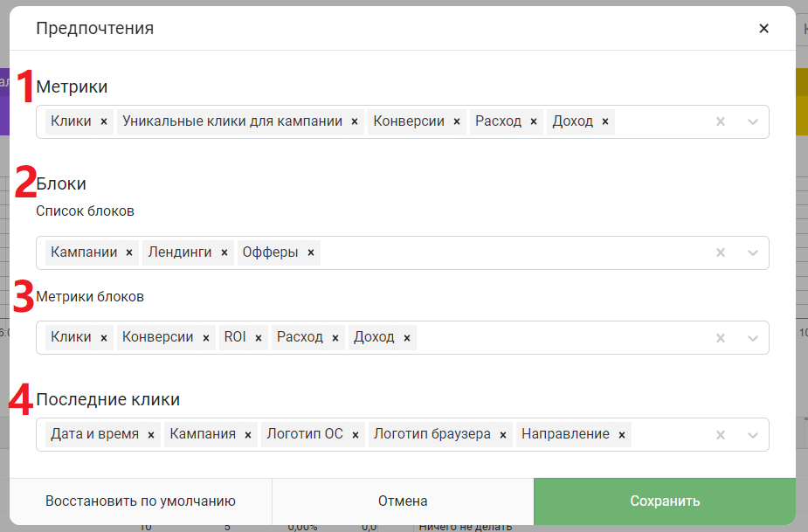Remove Клики from Метрики блоков
Screen dimensions: 808x532
[x=104, y=338]
